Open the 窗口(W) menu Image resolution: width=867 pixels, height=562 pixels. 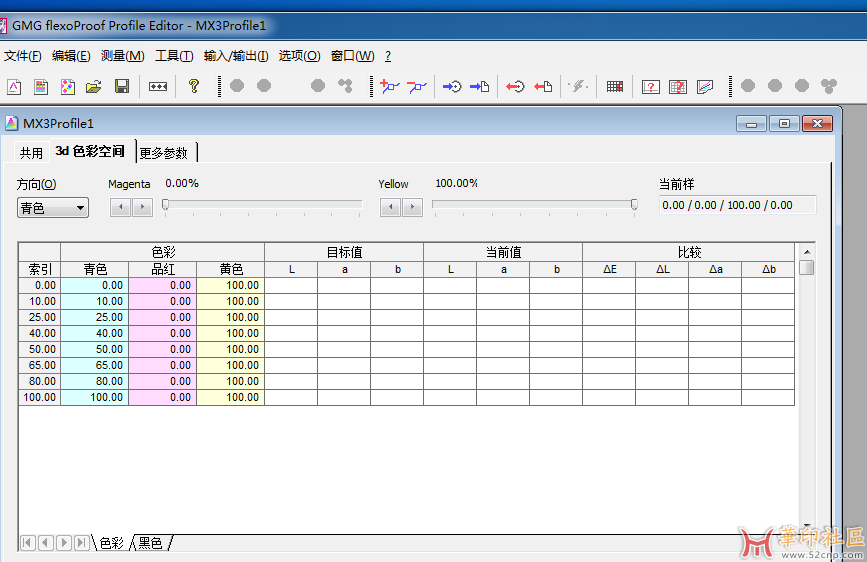352,56
